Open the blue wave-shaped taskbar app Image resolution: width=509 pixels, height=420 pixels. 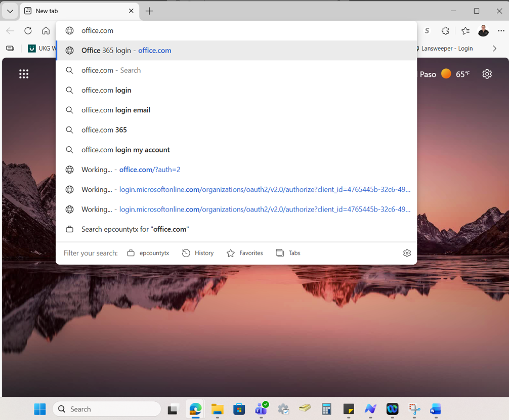pos(370,409)
